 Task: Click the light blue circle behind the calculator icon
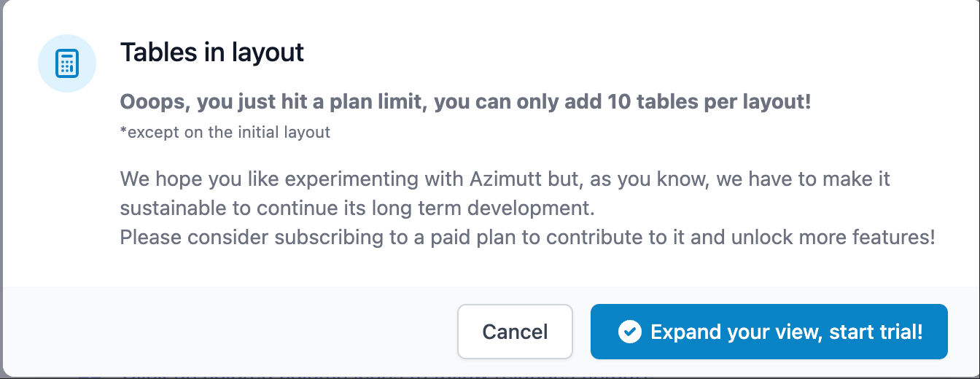pos(67,63)
